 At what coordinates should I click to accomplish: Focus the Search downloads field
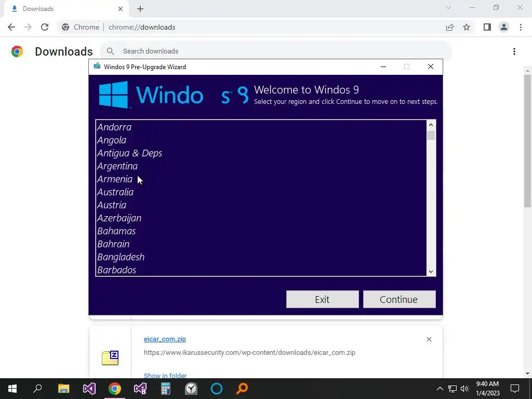point(276,51)
